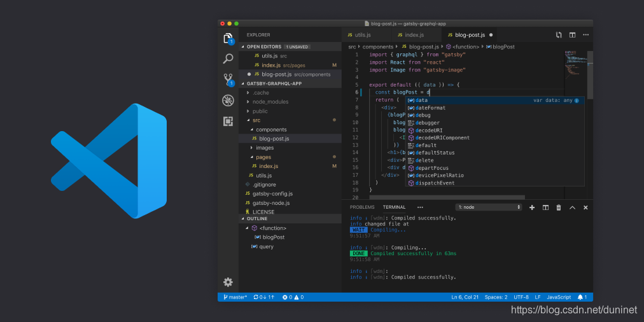Collapse the GATSBY-GRAPHQL-APP section

290,83
